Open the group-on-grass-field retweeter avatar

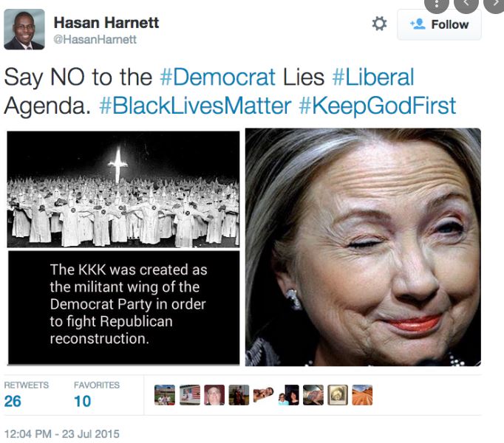coord(165,395)
